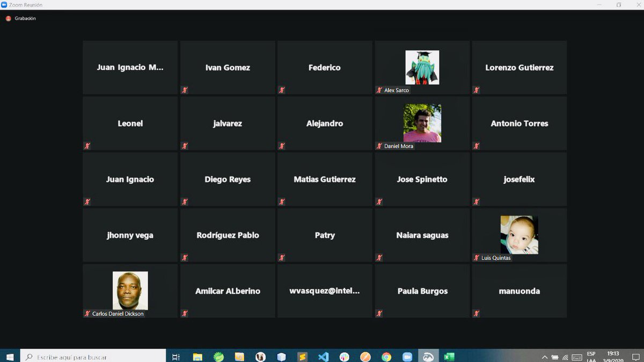
Task: Open the Task View button on the taskbar
Action: click(x=175, y=357)
